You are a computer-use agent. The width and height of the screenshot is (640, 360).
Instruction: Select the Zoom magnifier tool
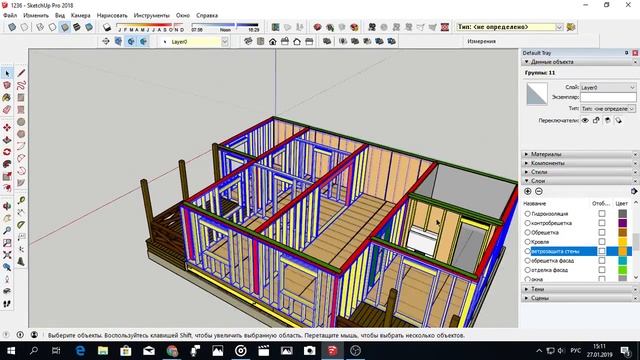(7, 231)
